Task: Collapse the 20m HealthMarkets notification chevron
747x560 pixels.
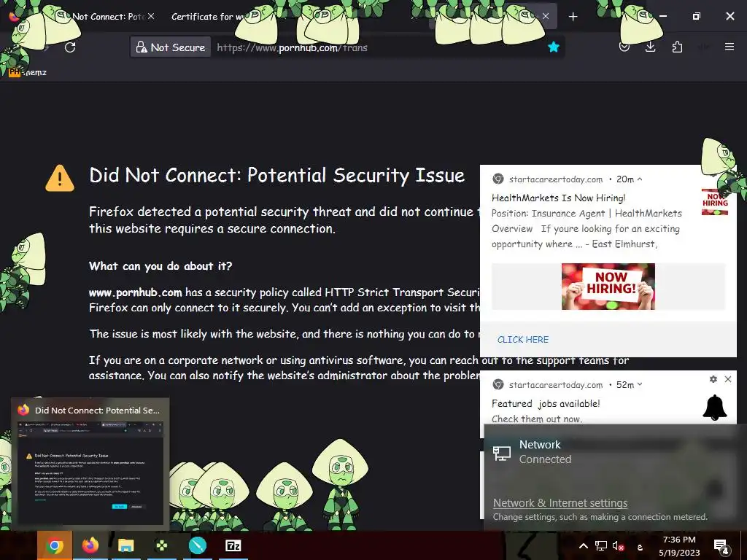Action: click(x=640, y=179)
